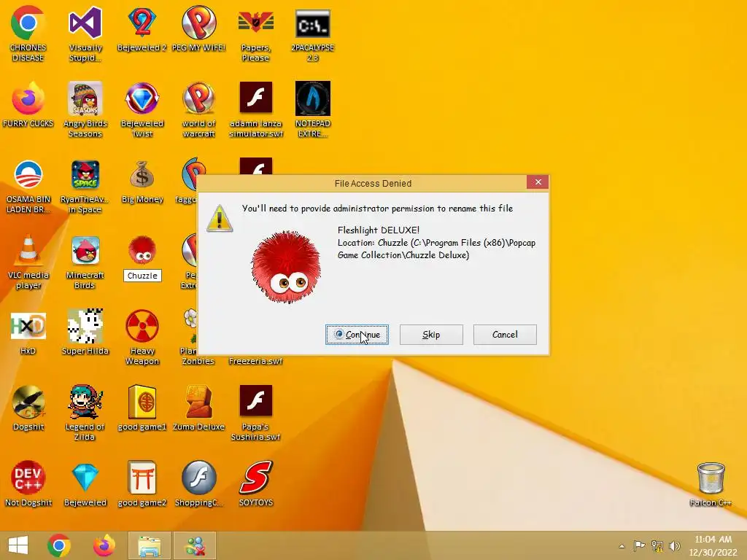
Task: Select the NOTEPAD EXTRE... desktop icon
Action: pos(312,98)
